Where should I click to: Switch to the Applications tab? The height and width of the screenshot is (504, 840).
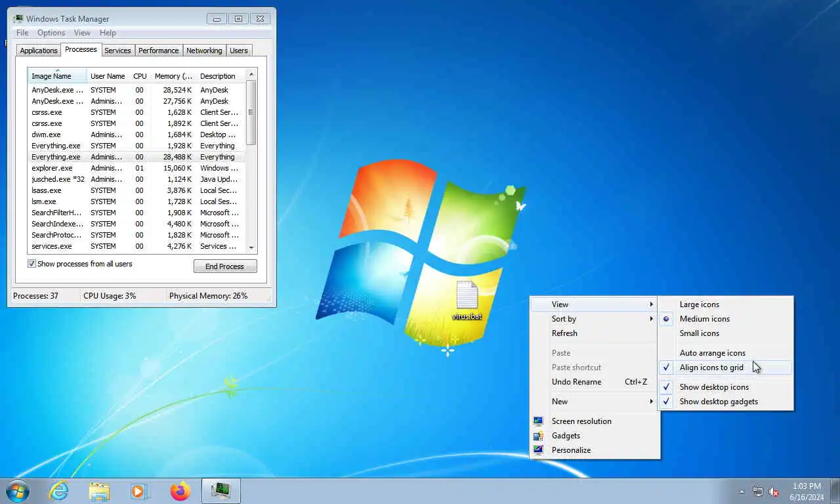tap(39, 51)
